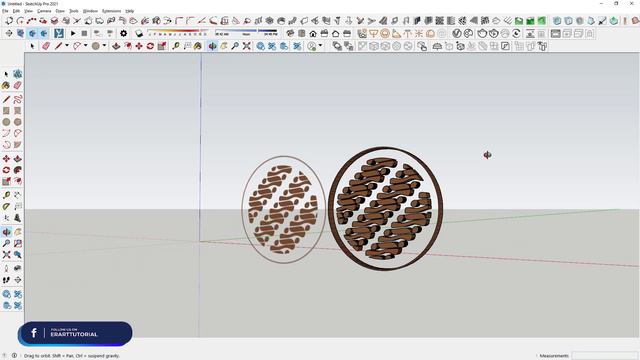Select Push/Pull in the left tool set
640x360 pixels.
[x=18, y=158]
